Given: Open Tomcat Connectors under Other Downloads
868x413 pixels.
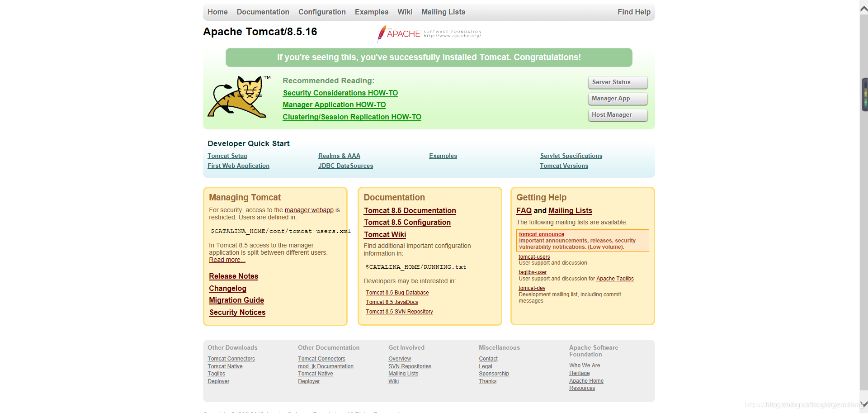Looking at the screenshot, I should pyautogui.click(x=231, y=359).
